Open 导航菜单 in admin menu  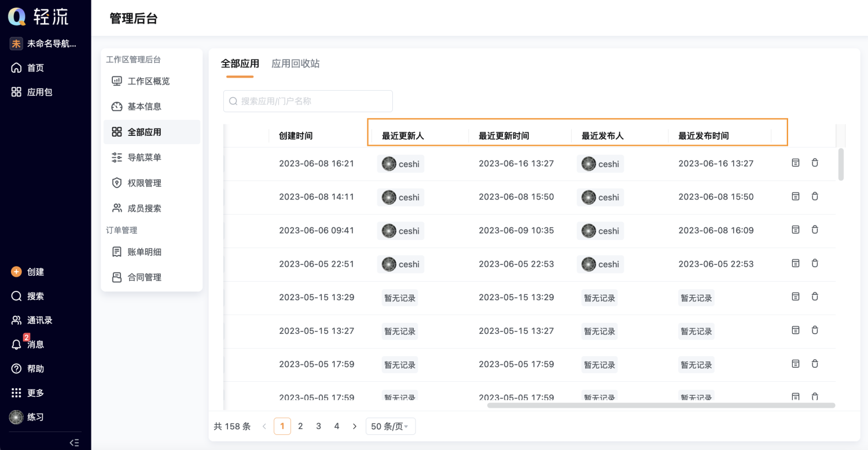152,158
